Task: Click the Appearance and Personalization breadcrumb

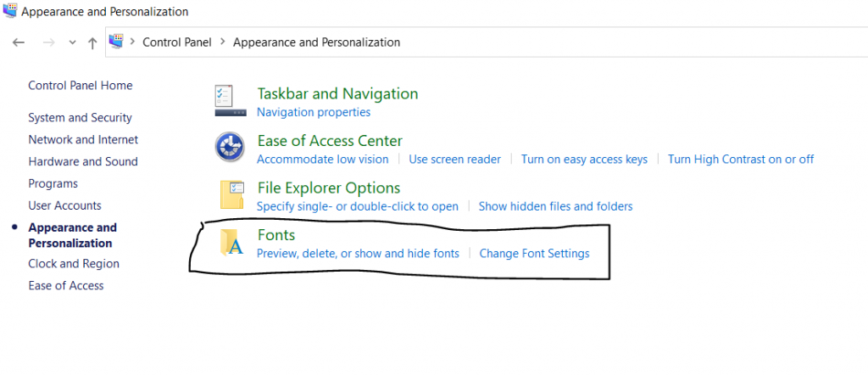Action: (316, 42)
